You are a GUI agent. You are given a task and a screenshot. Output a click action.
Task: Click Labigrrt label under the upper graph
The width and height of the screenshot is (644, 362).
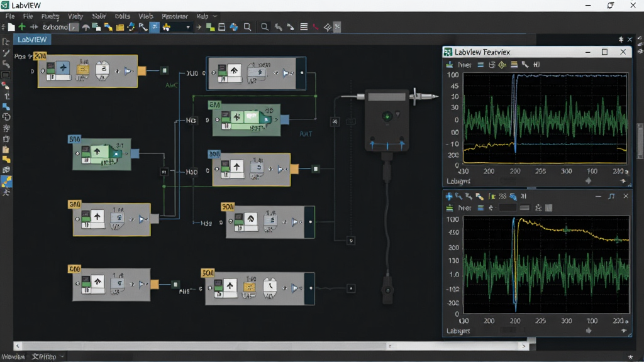pyautogui.click(x=458, y=181)
